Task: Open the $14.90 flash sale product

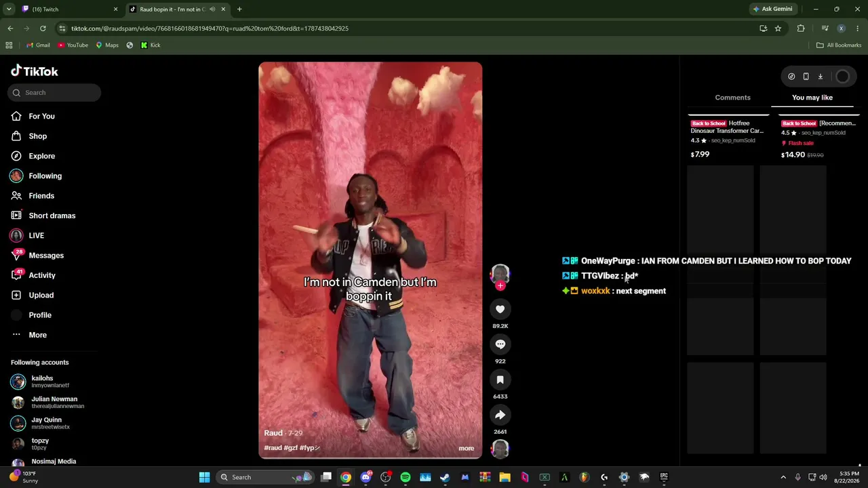Action: [x=818, y=138]
